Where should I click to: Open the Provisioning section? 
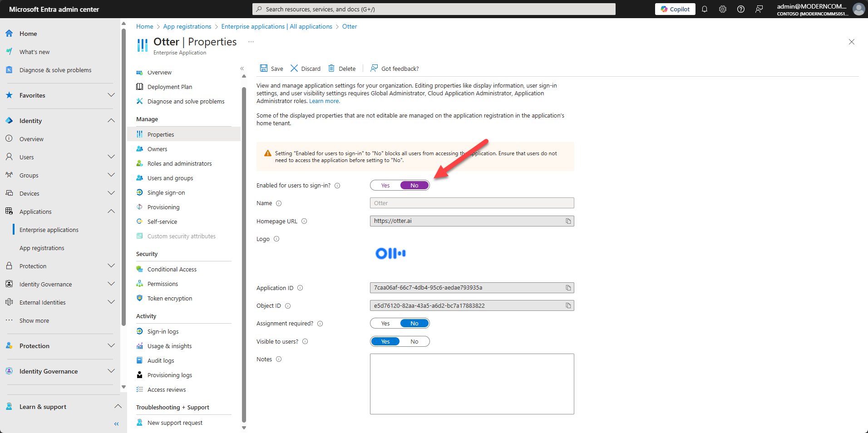click(x=163, y=207)
